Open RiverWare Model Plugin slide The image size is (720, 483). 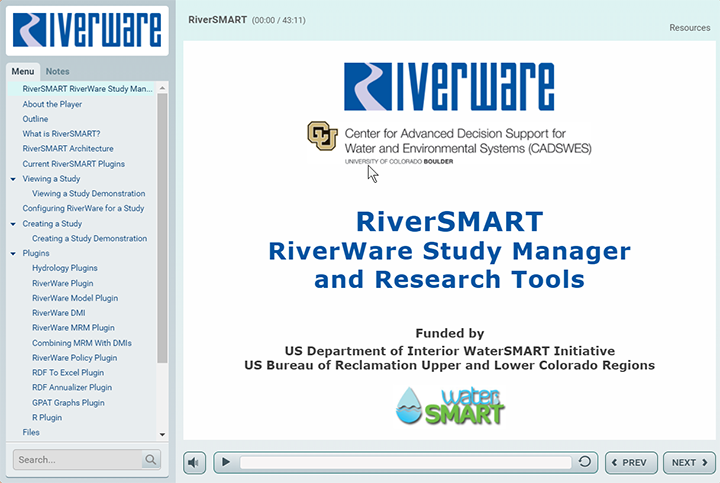(75, 298)
